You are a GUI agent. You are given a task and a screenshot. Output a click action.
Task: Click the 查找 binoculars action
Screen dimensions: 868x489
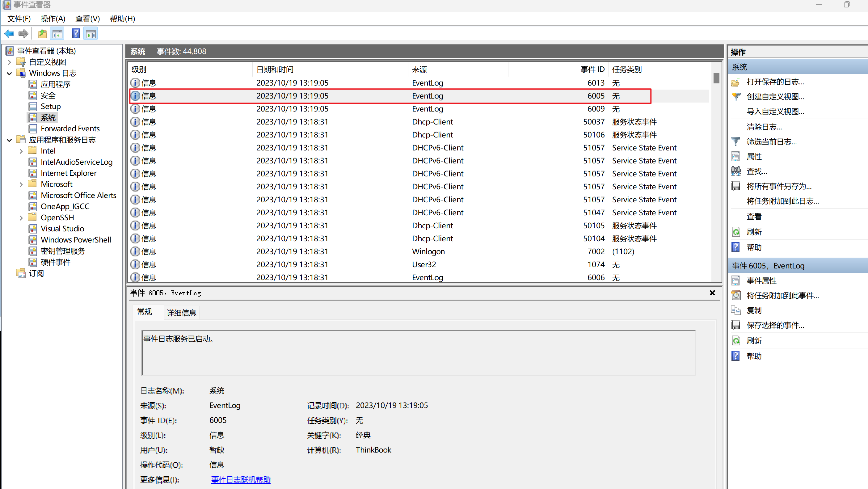pos(756,171)
